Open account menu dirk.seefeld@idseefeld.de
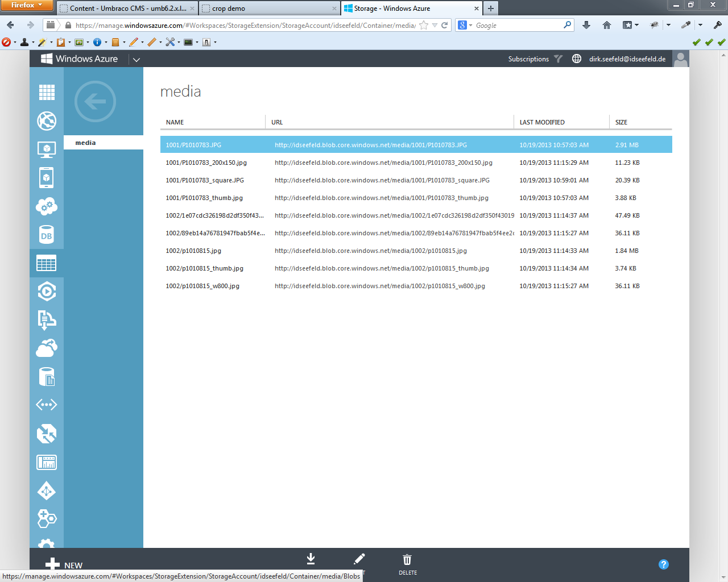 [x=627, y=59]
